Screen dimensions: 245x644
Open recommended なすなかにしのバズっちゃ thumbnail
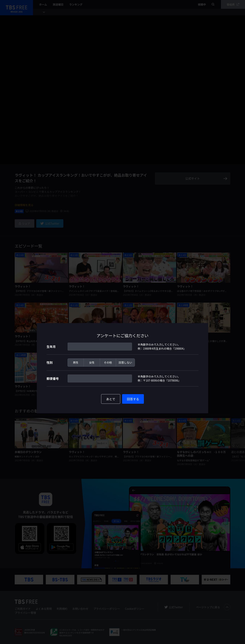pyautogui.click(x=204, y=433)
